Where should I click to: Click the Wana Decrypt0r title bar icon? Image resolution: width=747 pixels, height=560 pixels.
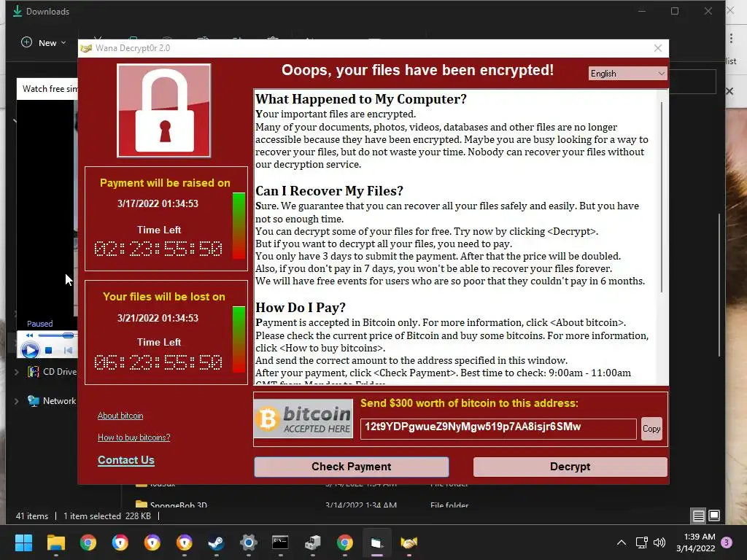point(86,48)
